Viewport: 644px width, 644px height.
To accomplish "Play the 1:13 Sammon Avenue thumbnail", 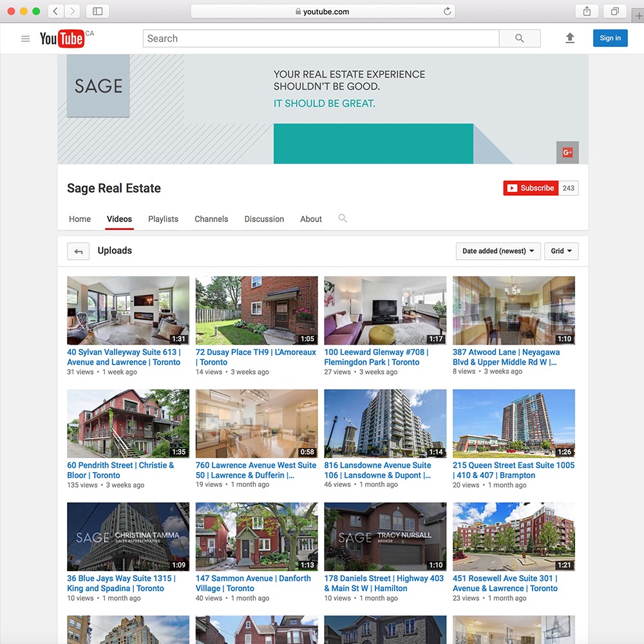I will pos(257,537).
